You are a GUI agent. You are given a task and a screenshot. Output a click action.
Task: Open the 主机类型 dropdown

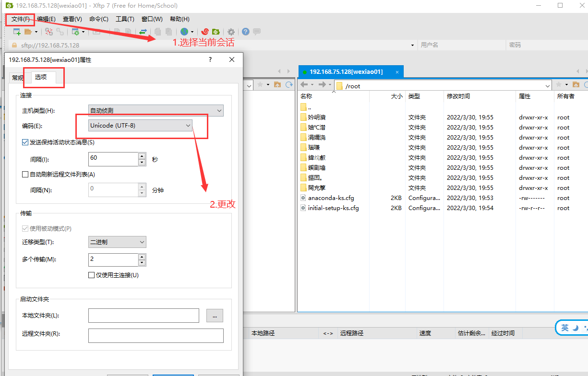(x=156, y=111)
